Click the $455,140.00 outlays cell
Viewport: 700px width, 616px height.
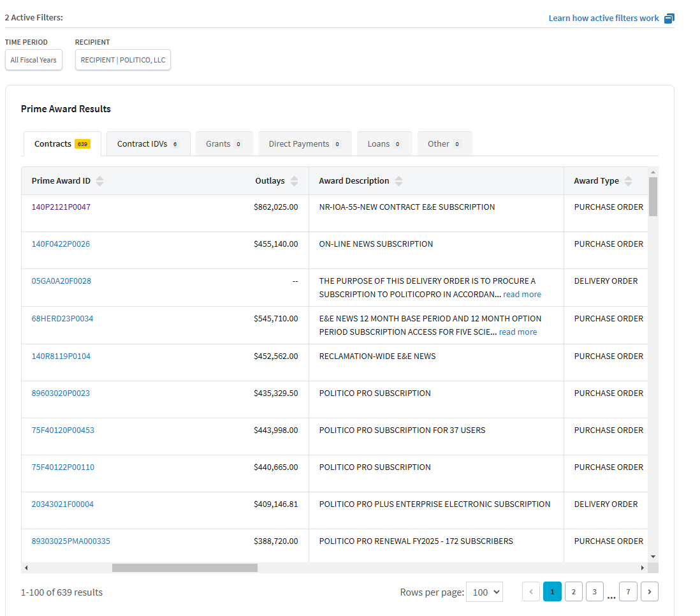pyautogui.click(x=276, y=244)
